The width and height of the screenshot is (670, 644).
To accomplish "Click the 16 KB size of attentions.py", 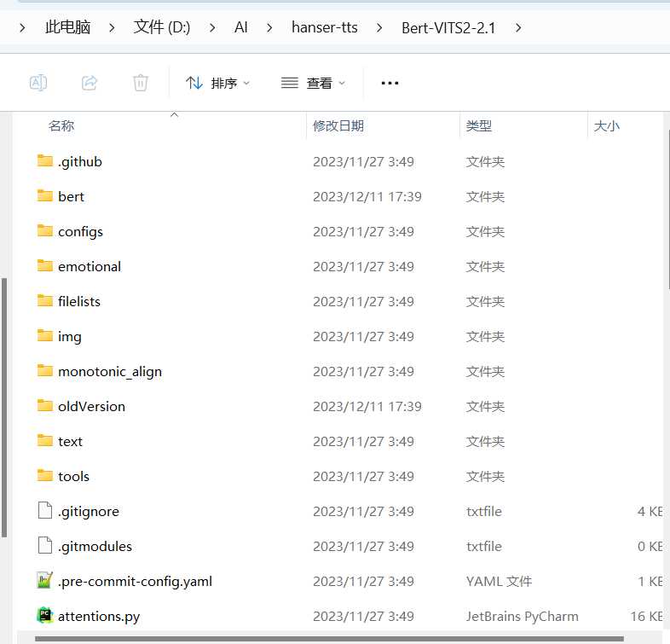I will tap(646, 616).
